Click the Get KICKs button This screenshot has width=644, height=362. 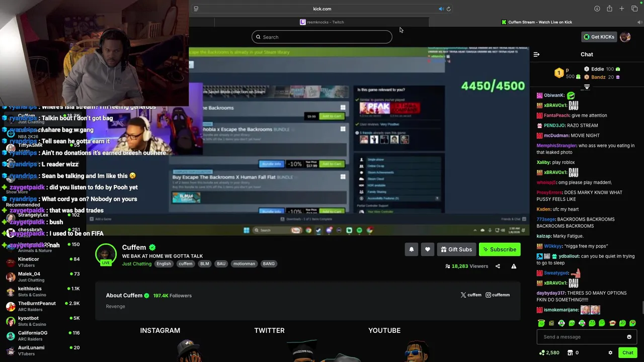tap(599, 37)
